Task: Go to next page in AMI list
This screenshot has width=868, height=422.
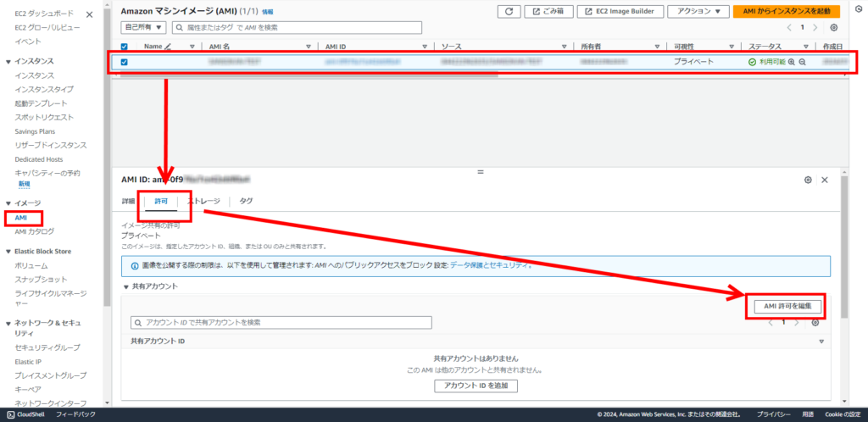Action: click(x=815, y=27)
